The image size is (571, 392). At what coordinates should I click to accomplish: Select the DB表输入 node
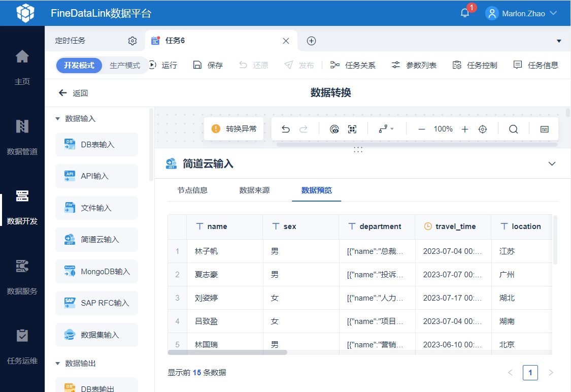pos(96,145)
